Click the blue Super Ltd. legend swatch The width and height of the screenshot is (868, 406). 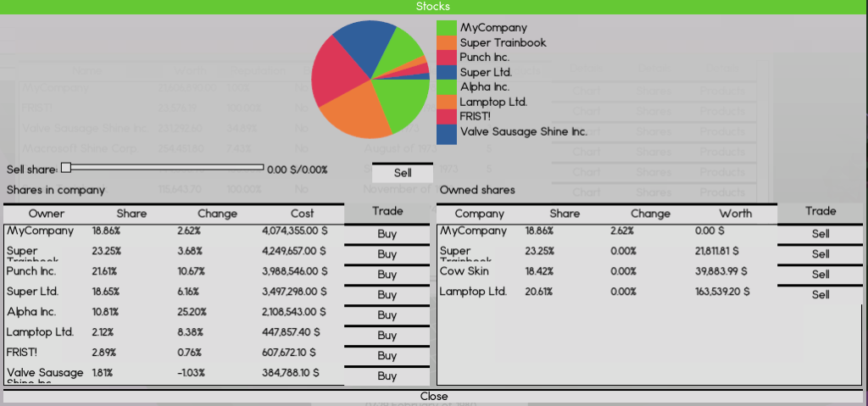(x=446, y=72)
